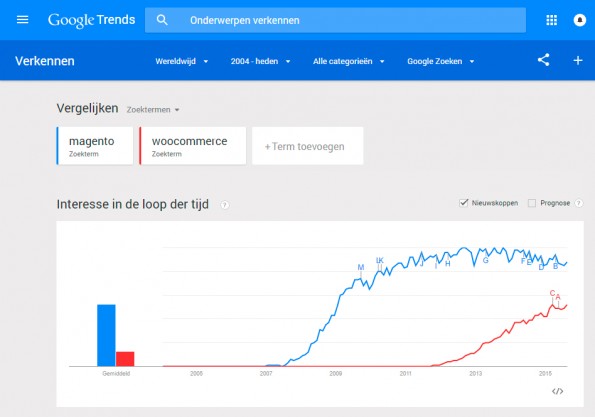The width and height of the screenshot is (595, 417).
Task: Click help icon beside Interesse in de loop der tijd
Action: (225, 205)
